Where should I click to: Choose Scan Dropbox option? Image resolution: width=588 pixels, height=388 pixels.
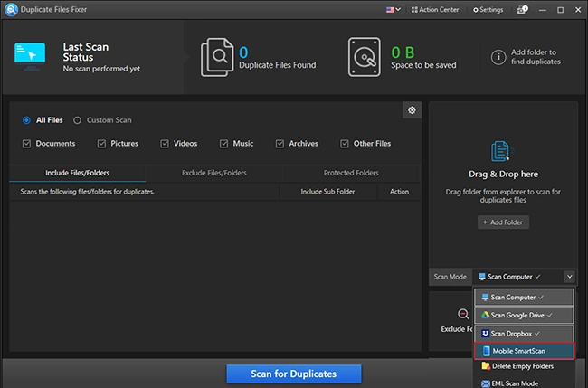[524, 334]
